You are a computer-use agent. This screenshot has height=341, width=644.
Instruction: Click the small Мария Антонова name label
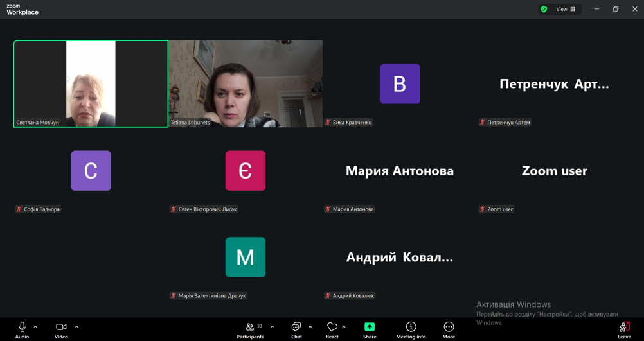tap(353, 209)
